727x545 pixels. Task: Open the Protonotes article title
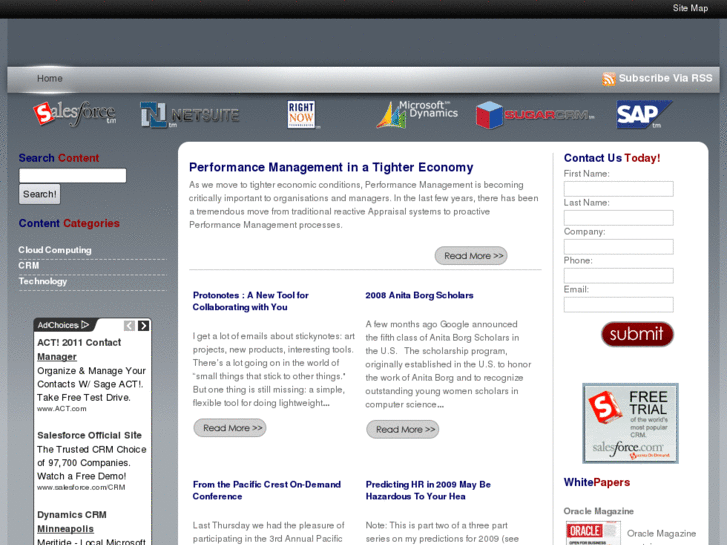pos(250,301)
